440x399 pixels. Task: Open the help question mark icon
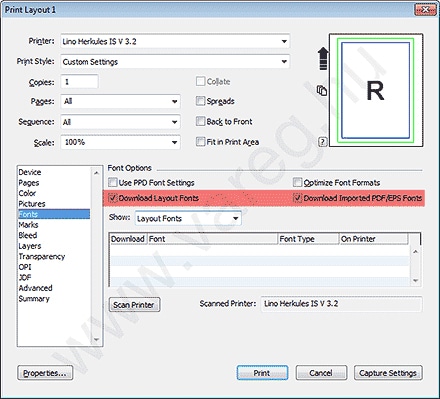[322, 142]
